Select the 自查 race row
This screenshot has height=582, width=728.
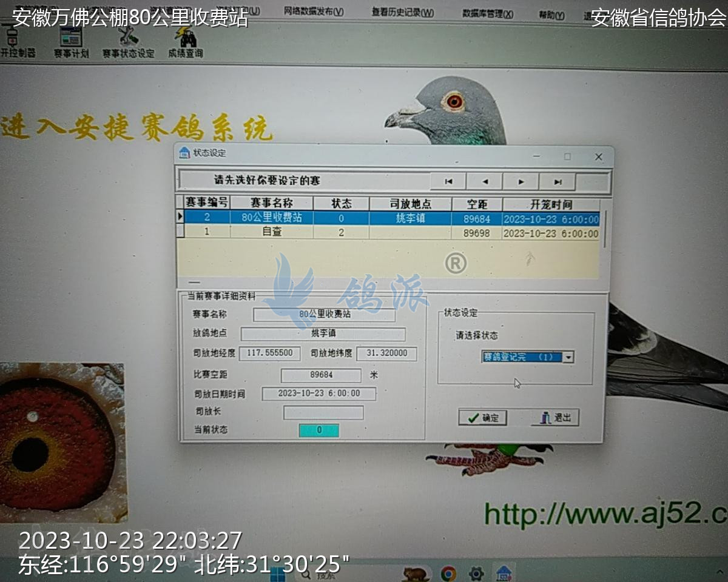(x=391, y=233)
